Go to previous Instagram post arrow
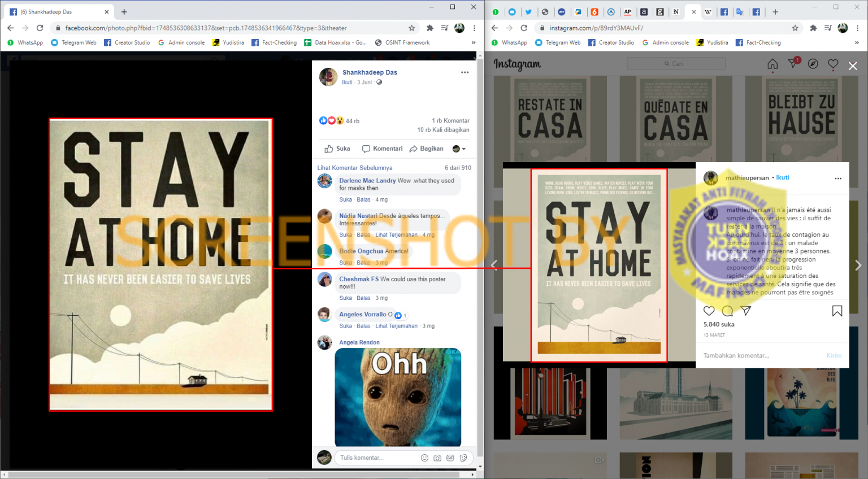Viewport: 868px width, 479px height. point(494,265)
